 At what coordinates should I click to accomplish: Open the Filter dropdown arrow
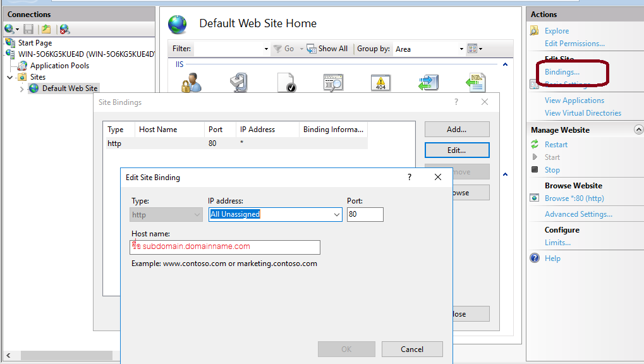pyautogui.click(x=266, y=49)
